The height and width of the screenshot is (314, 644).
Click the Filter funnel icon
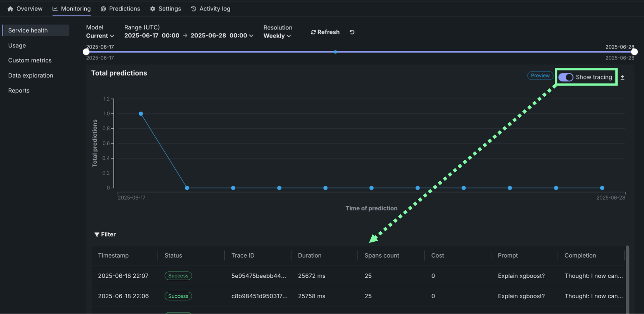[x=97, y=235]
